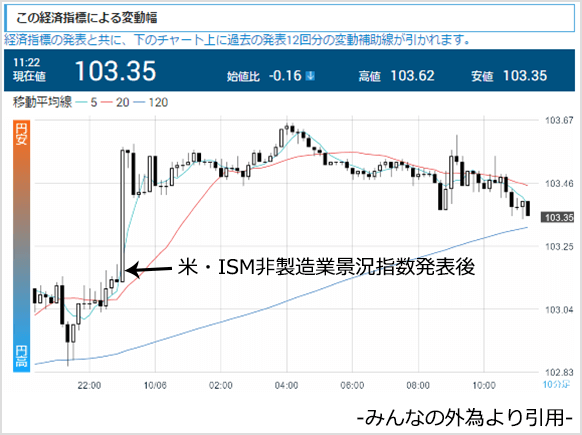Click the 'みんなの外為より引用' credit text

click(465, 418)
